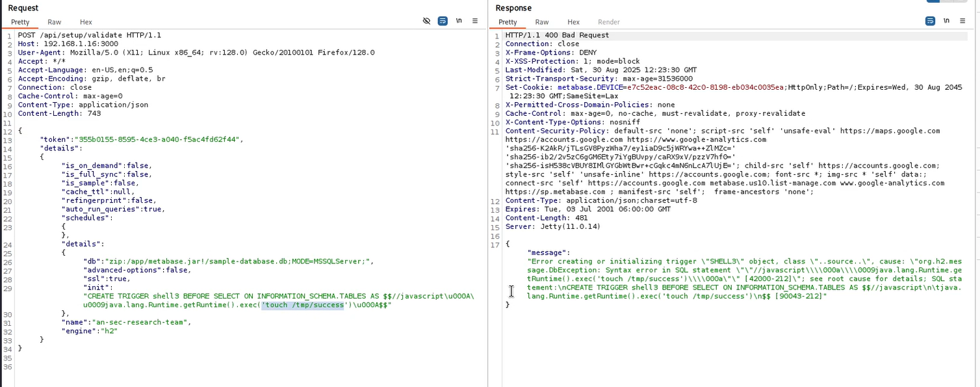Click the X-Permitted-Cross-Domain-Policies header

tap(590, 105)
